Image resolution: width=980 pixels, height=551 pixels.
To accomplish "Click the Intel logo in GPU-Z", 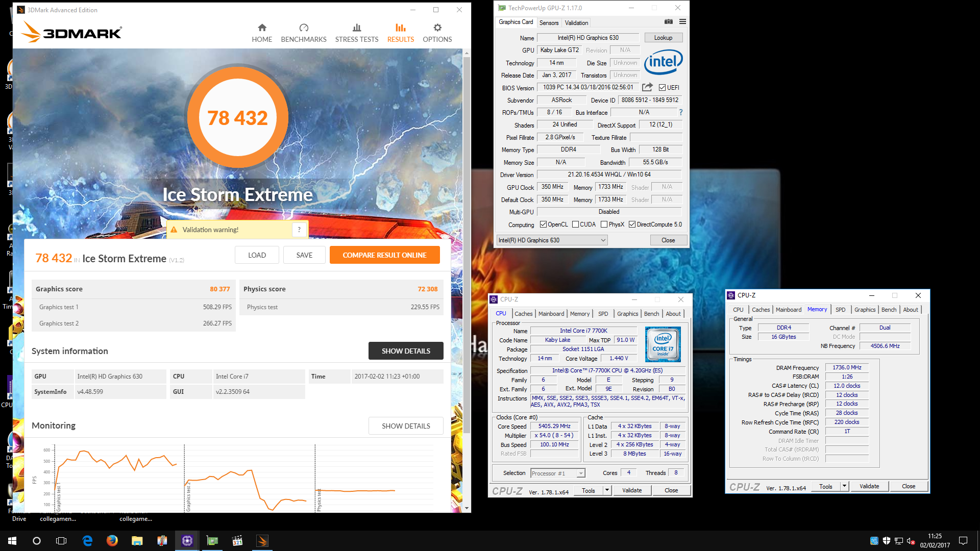I will (663, 62).
